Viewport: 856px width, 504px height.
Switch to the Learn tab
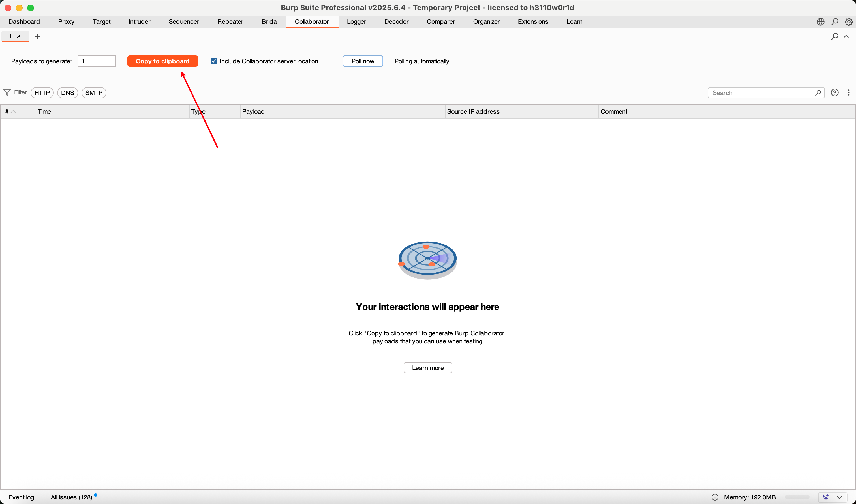point(574,22)
